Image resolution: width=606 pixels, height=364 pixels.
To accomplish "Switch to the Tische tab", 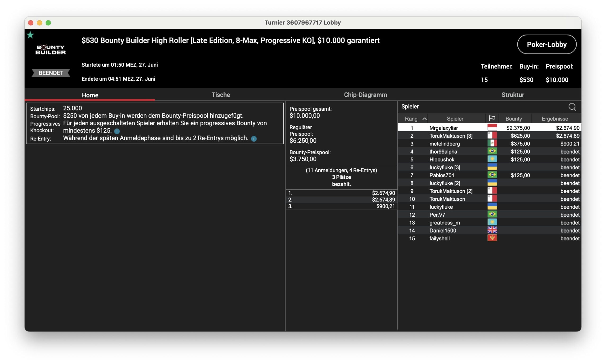I will [x=220, y=95].
